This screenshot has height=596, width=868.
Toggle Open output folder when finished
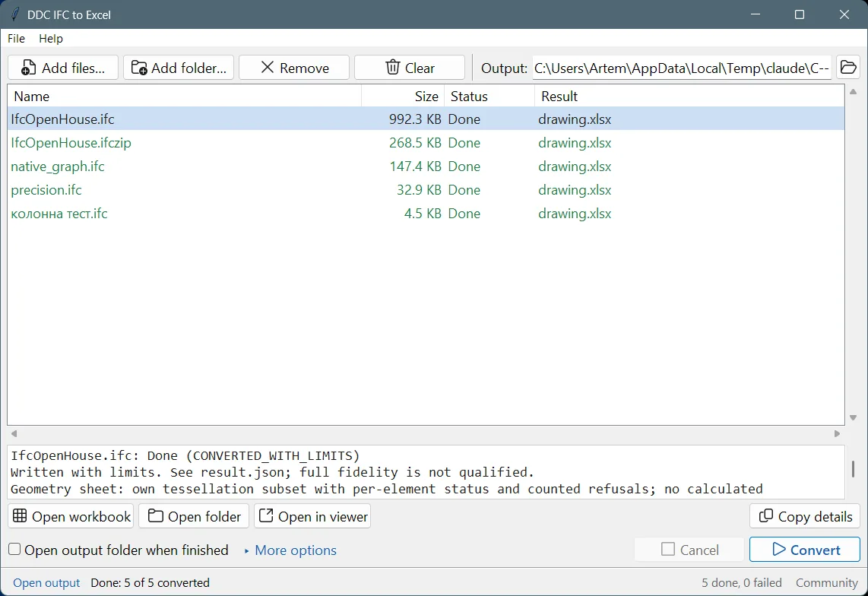pos(14,550)
